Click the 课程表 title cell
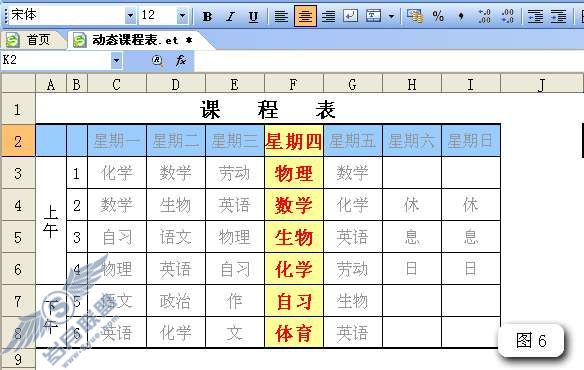This screenshot has width=584, height=370. click(268, 109)
